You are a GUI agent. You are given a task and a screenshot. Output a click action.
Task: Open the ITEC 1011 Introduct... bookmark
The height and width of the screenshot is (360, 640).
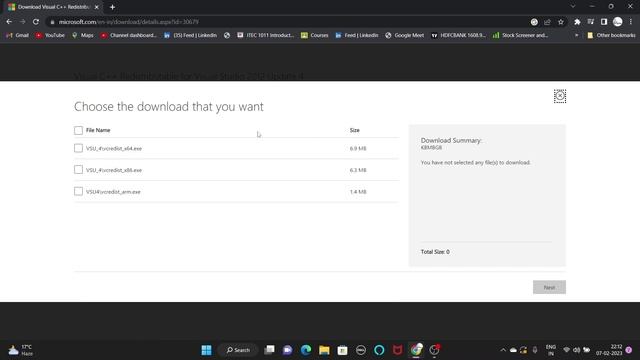pos(266,36)
